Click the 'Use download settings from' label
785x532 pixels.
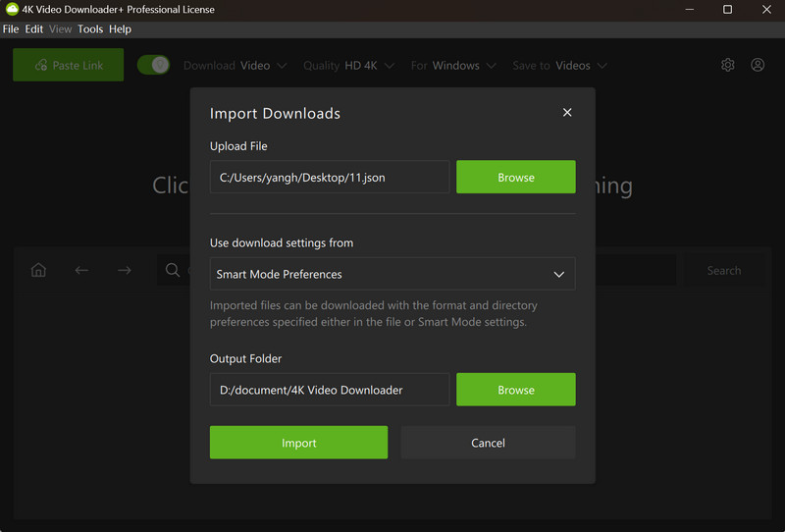(x=282, y=243)
